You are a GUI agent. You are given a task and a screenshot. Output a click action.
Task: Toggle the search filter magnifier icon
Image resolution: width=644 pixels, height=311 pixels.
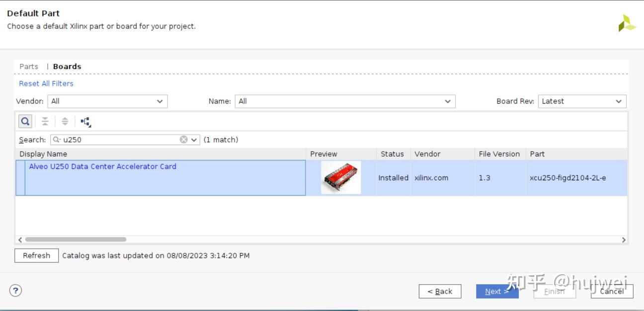(25, 121)
